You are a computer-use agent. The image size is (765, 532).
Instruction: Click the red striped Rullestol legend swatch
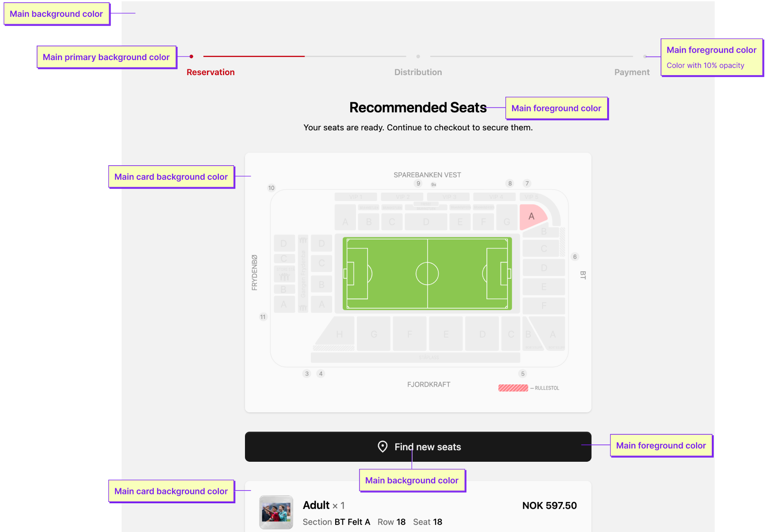click(513, 388)
